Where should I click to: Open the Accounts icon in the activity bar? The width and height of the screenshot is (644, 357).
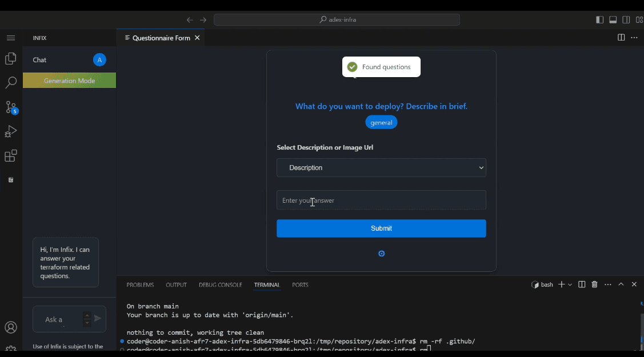point(11,327)
